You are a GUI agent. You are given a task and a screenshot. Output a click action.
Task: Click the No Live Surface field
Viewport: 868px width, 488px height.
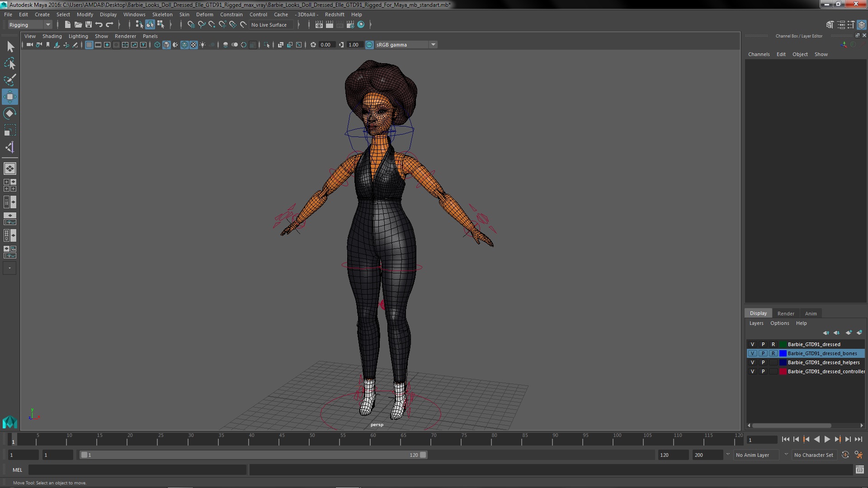point(271,25)
